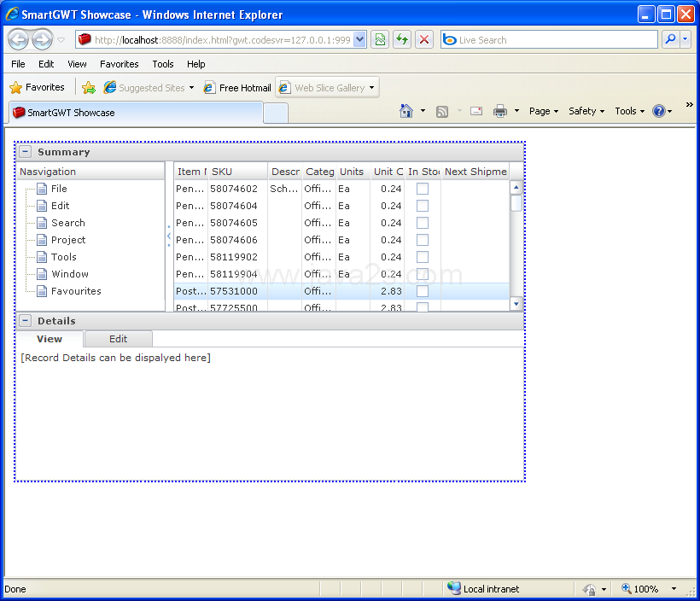Check In Stock for SKU 58074606

[x=423, y=240]
